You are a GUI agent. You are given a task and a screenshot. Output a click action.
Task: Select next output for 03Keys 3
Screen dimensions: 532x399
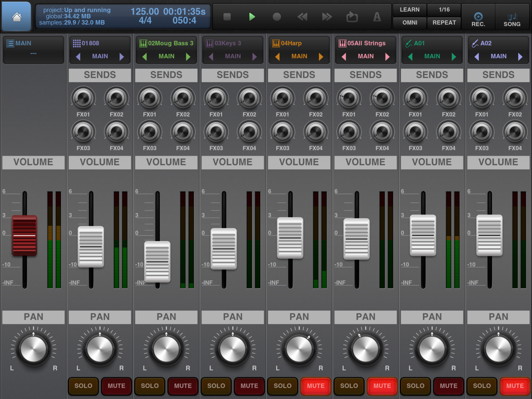click(255, 57)
